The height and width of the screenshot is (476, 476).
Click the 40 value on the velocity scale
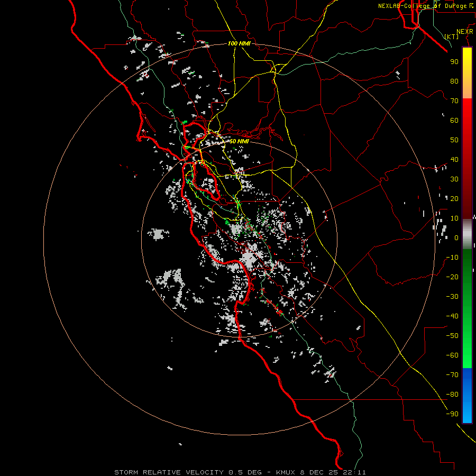454,159
